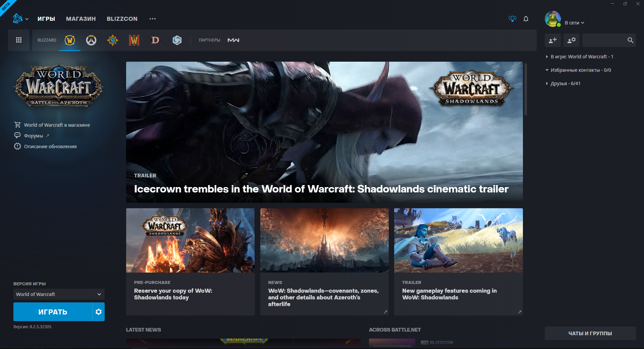Select the Warcraft III game icon
This screenshot has width=644, height=349.
tap(134, 40)
